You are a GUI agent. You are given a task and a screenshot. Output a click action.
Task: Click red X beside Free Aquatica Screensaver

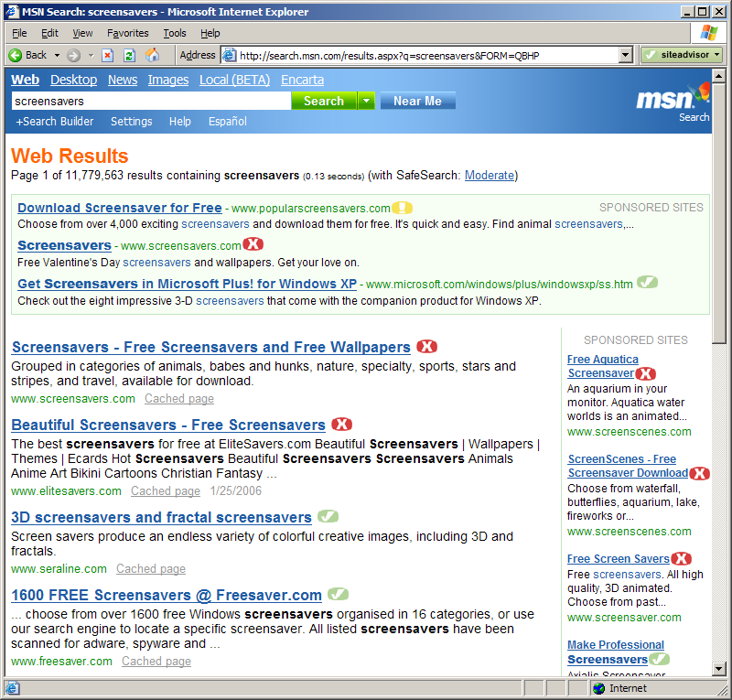coord(646,373)
